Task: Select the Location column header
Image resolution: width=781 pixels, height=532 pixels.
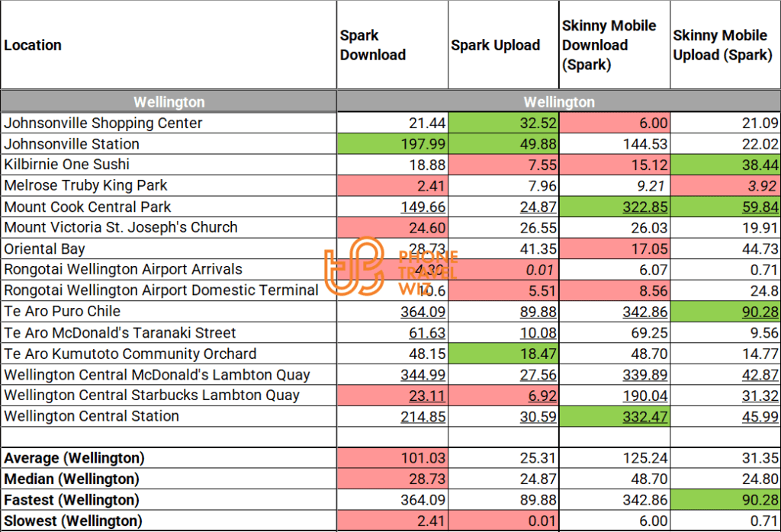Action: (x=33, y=45)
